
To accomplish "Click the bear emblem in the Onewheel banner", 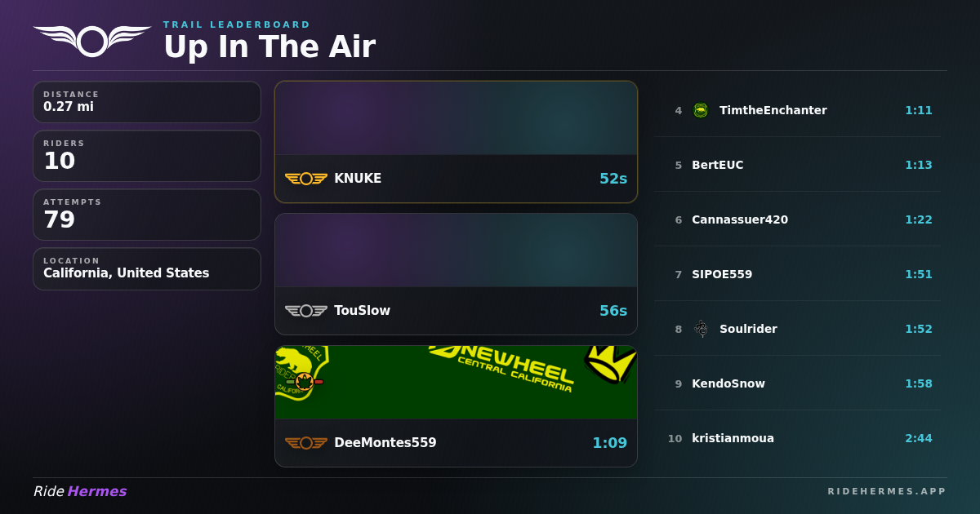I will point(301,373).
